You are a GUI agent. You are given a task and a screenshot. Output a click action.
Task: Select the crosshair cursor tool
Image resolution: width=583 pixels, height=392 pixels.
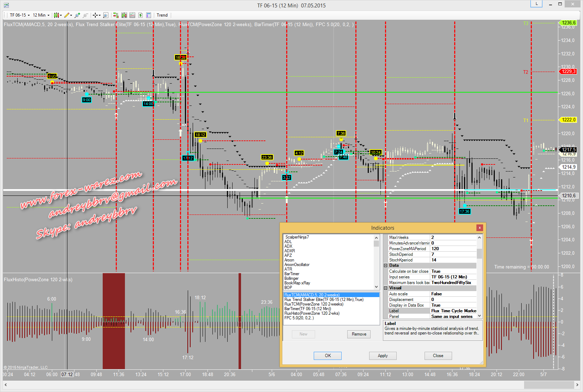click(95, 15)
